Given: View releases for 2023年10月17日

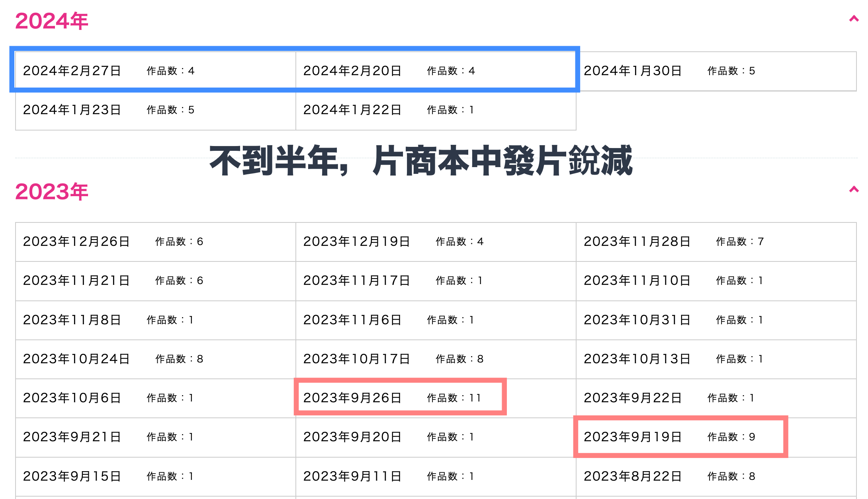Looking at the screenshot, I should [x=357, y=359].
